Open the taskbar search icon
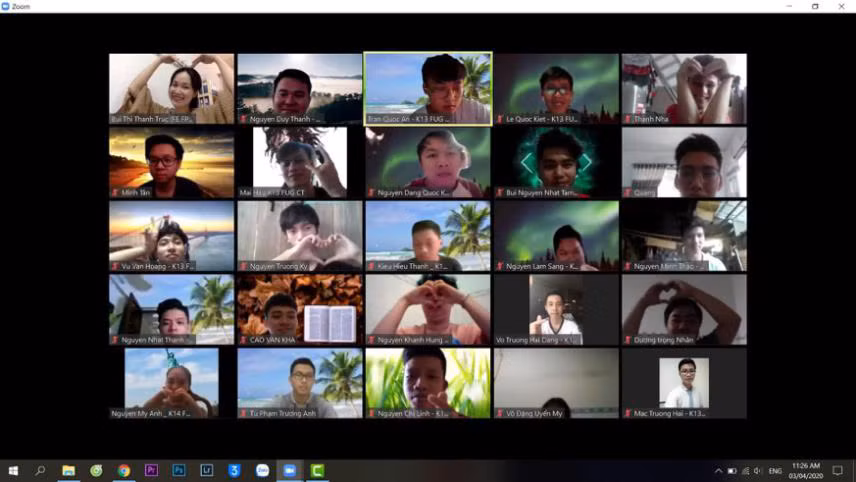The image size is (856, 482). pyautogui.click(x=41, y=470)
